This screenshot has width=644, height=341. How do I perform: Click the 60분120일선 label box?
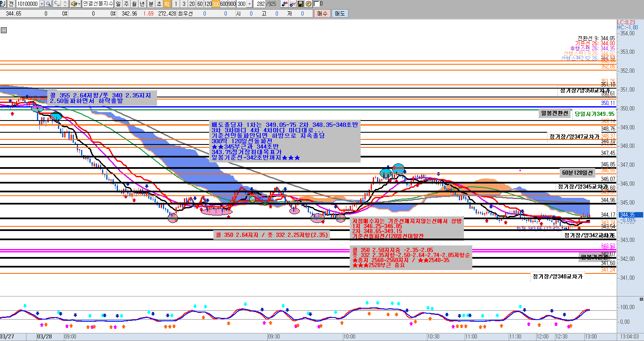point(577,173)
